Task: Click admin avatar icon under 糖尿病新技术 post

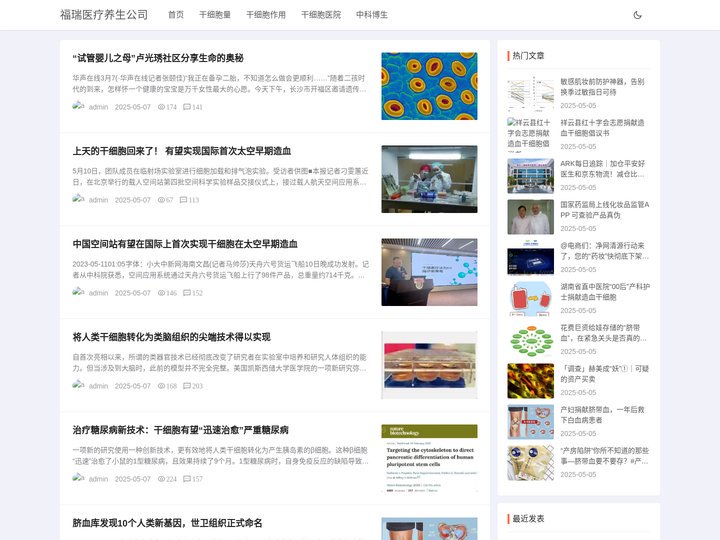Action: (x=78, y=478)
